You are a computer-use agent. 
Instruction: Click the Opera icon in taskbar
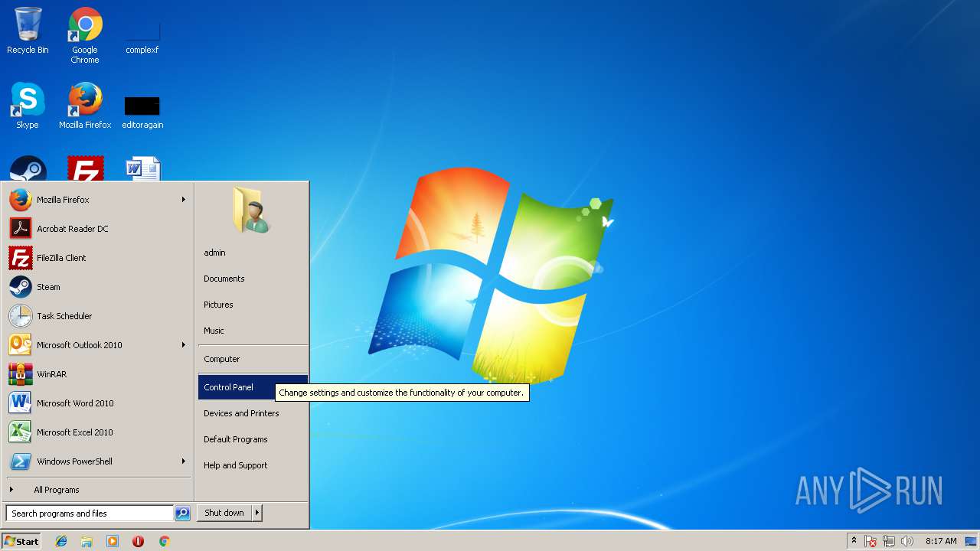tap(138, 541)
